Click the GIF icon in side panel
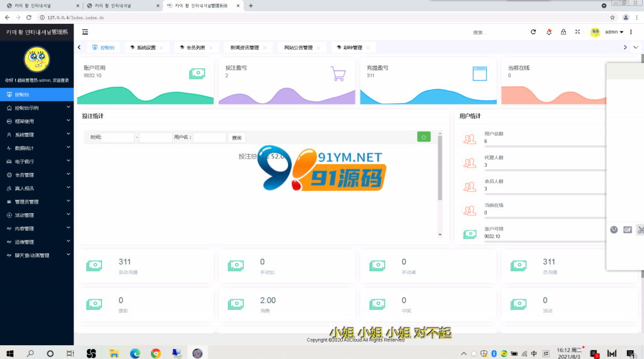The image size is (644, 359). pos(628,229)
